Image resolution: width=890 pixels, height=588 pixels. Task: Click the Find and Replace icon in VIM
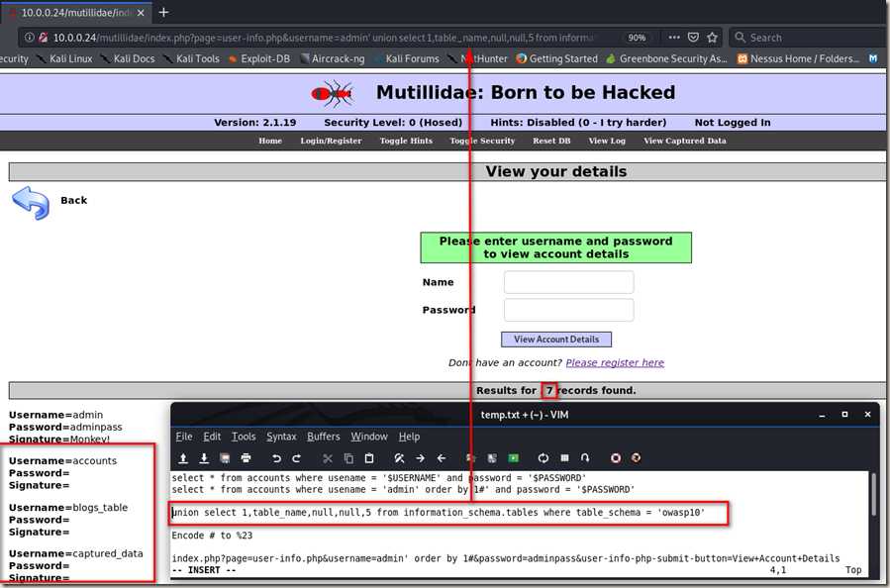[400, 458]
